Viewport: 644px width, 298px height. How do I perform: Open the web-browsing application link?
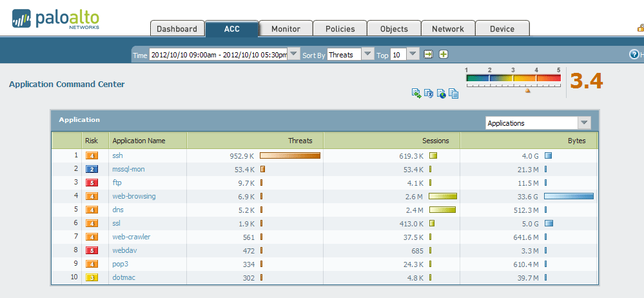click(133, 196)
